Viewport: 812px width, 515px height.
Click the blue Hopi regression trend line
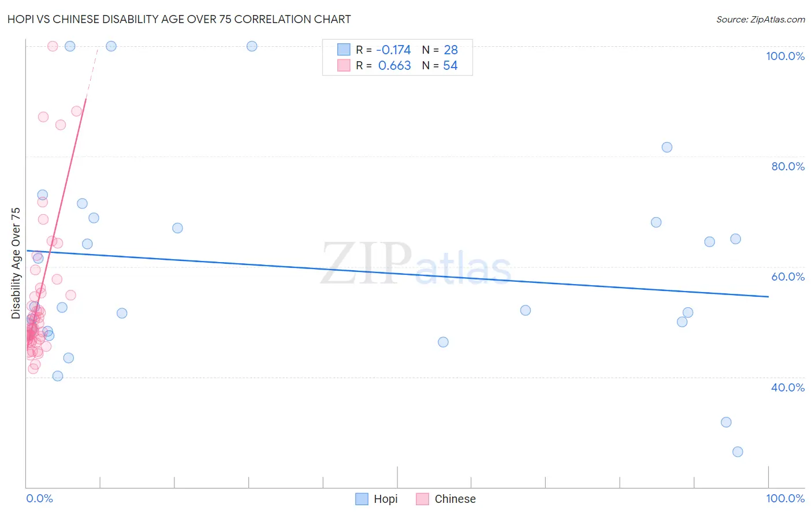point(397,273)
